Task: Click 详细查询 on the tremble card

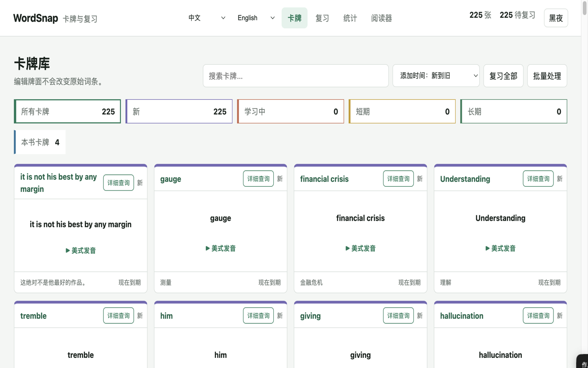Action: coord(119,316)
